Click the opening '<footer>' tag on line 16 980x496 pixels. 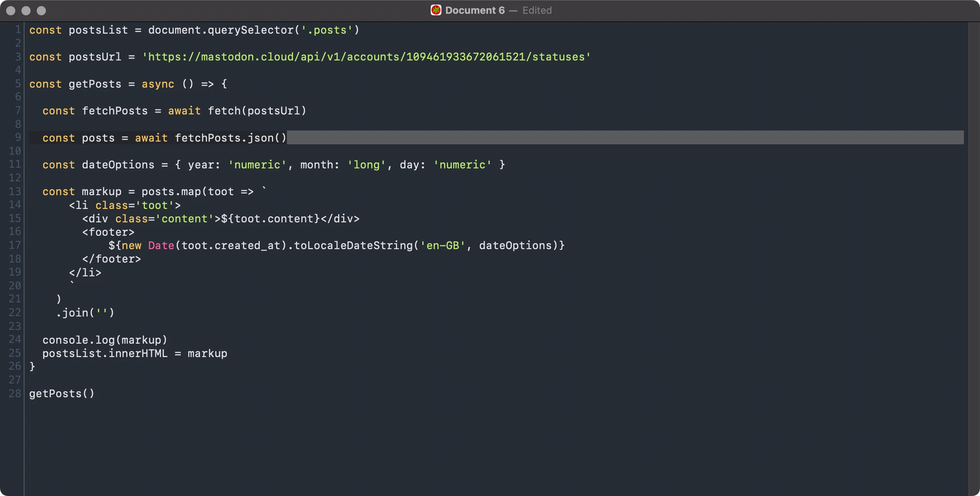[108, 232]
